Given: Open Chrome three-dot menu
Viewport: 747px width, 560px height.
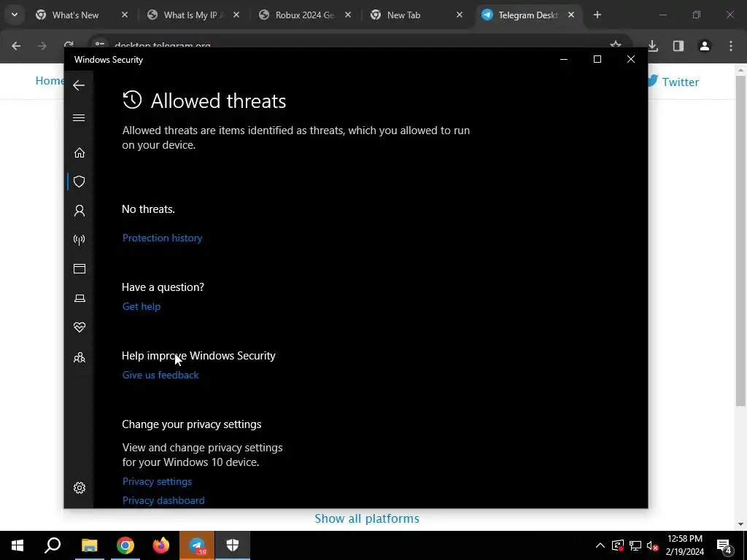Looking at the screenshot, I should 730,46.
